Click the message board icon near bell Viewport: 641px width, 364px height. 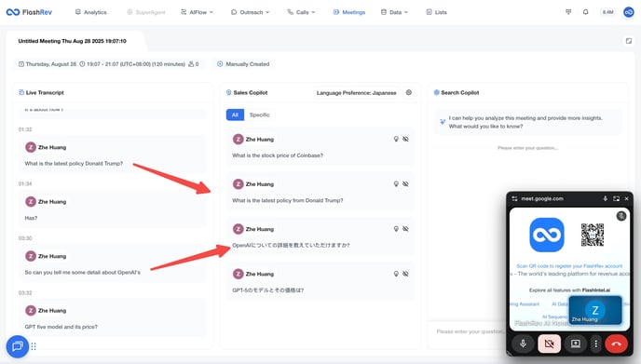point(568,12)
